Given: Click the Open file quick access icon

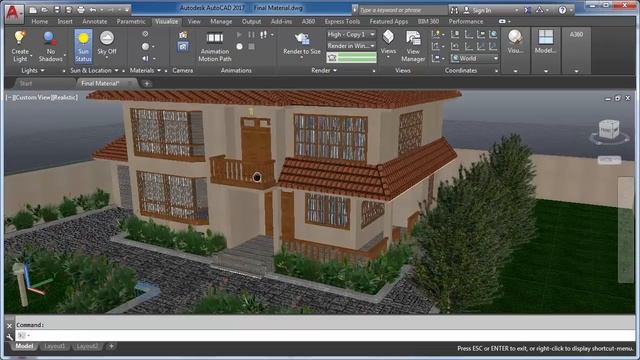Looking at the screenshot, I should point(45,9).
